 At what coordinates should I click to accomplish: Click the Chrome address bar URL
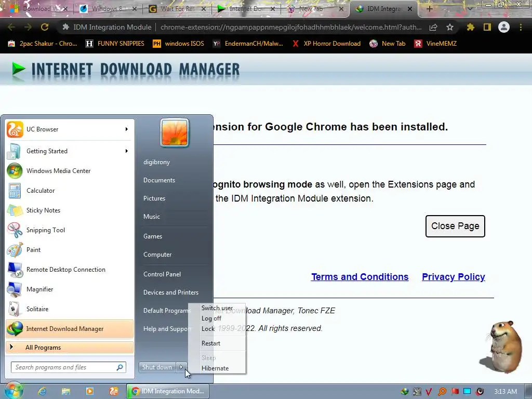291,27
